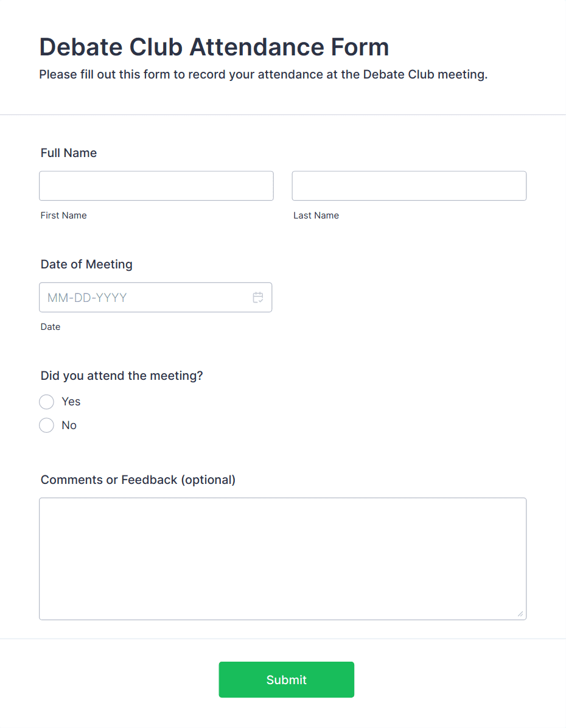This screenshot has width=566, height=728.
Task: Click the "Yes" option label text
Action: tap(71, 402)
